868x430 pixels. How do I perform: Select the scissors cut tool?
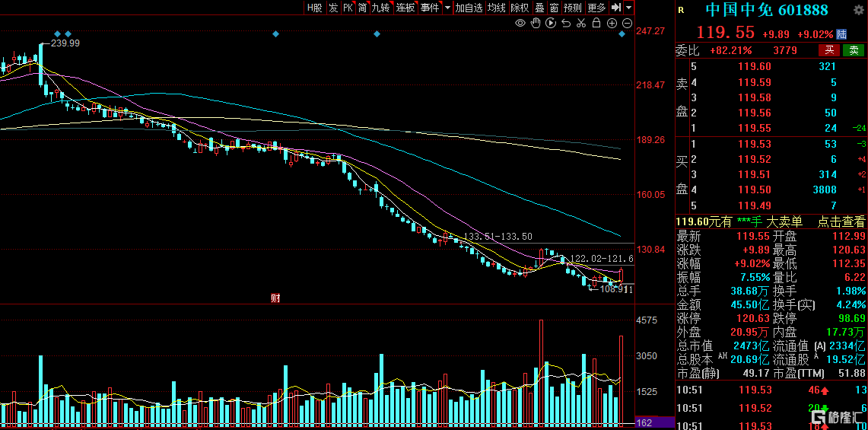click(x=580, y=23)
